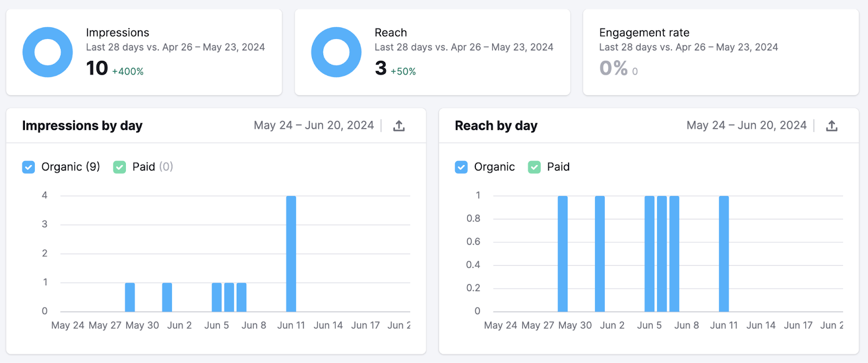The image size is (868, 363).
Task: Open date range in Impressions by day header
Action: (x=314, y=125)
